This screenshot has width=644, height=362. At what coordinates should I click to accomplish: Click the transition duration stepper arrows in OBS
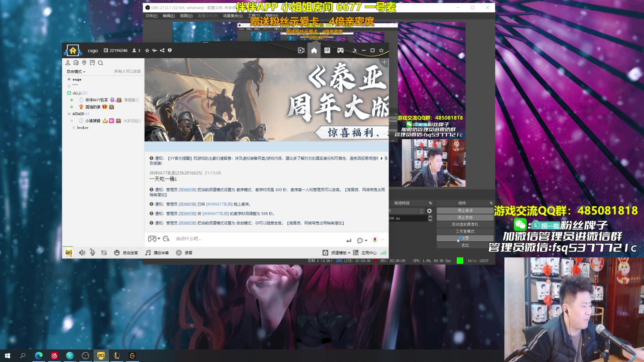click(x=430, y=218)
